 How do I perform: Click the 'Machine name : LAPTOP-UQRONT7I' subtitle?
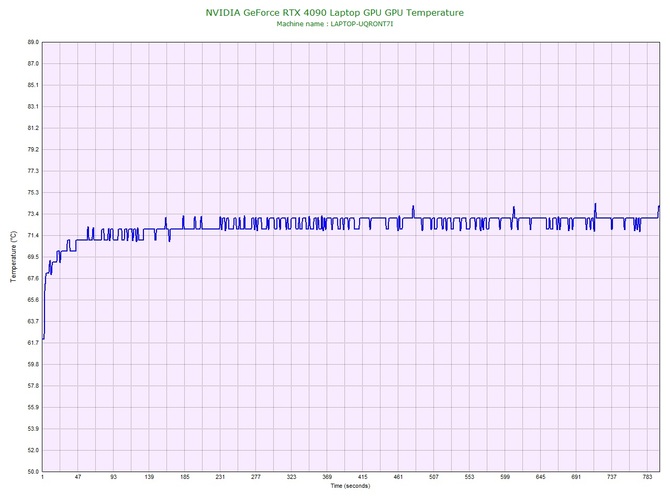click(x=335, y=24)
